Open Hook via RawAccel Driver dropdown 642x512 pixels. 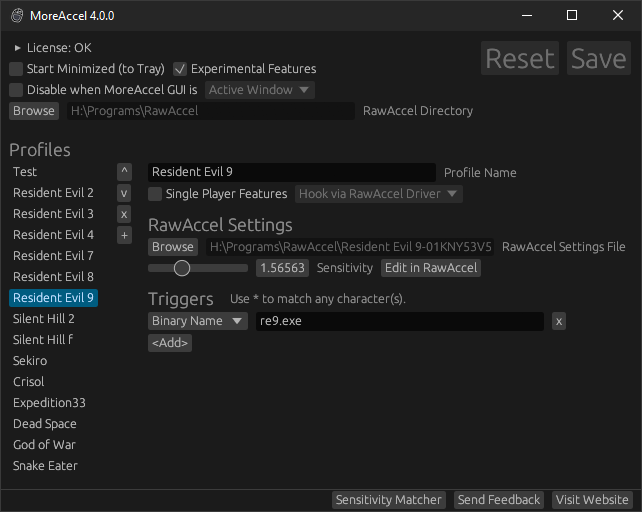379,194
